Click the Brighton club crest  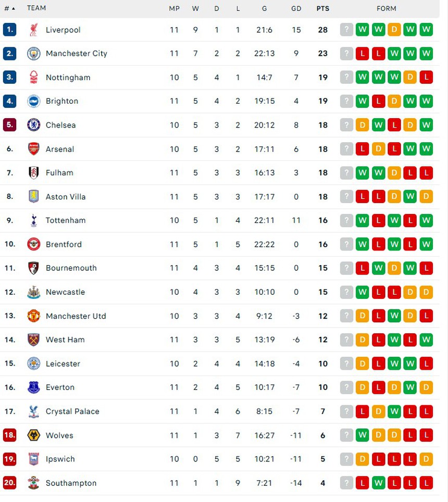point(34,101)
